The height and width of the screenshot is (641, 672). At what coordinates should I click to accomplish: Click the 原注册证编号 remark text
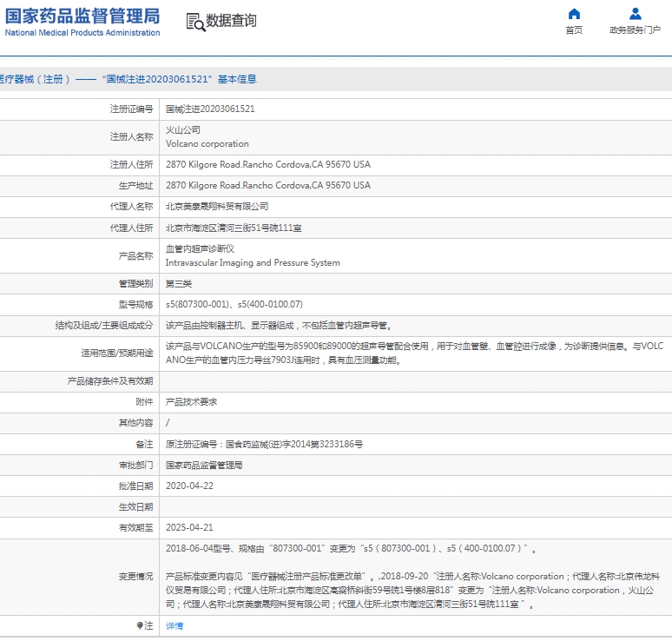(264, 444)
